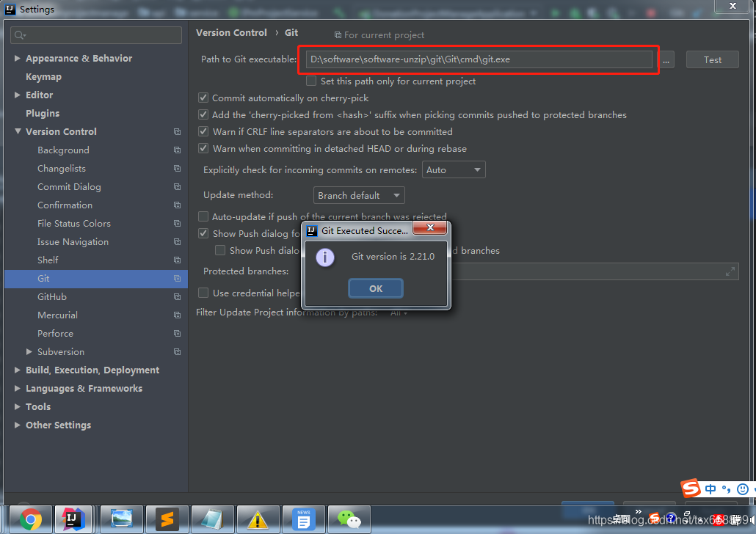Check Auto-update if push was rejected
This screenshot has width=756, height=534.
[203, 216]
